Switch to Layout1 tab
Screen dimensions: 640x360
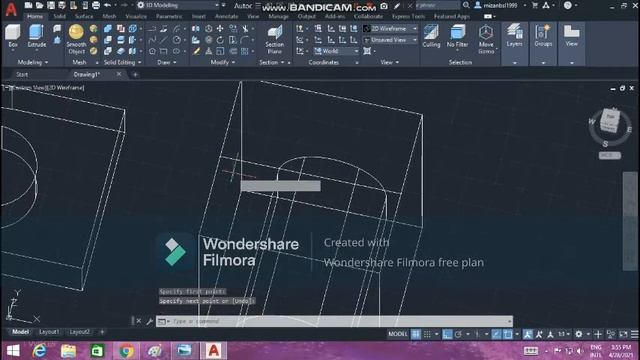[x=49, y=332]
